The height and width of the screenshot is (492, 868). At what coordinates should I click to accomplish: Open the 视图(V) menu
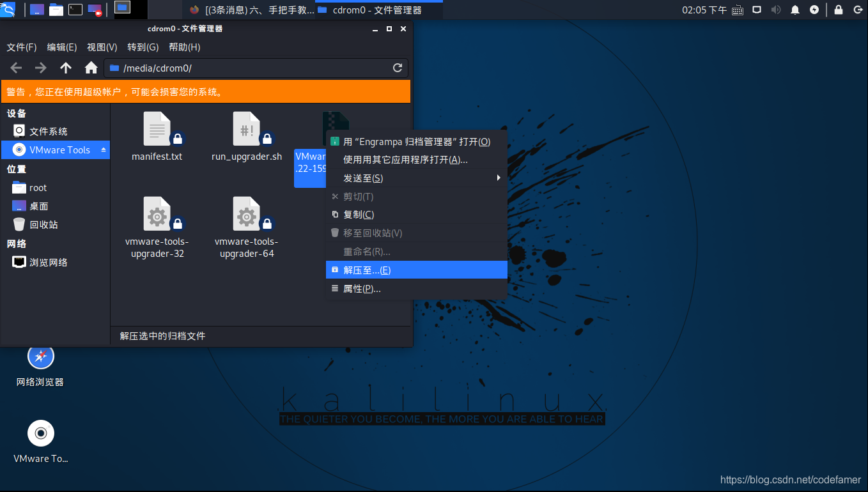(x=102, y=47)
